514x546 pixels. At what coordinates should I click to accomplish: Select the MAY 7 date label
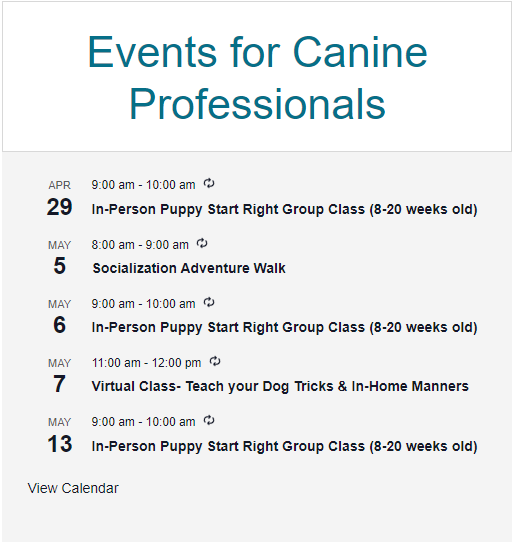point(60,376)
